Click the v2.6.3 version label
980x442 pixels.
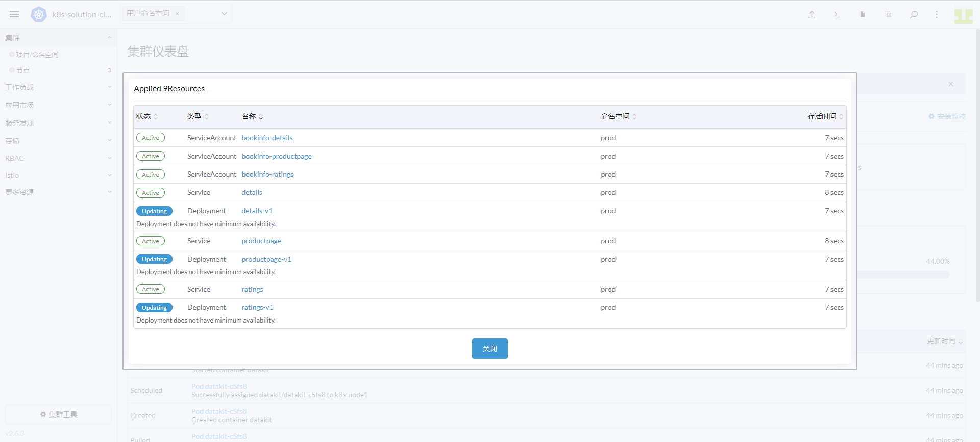15,433
